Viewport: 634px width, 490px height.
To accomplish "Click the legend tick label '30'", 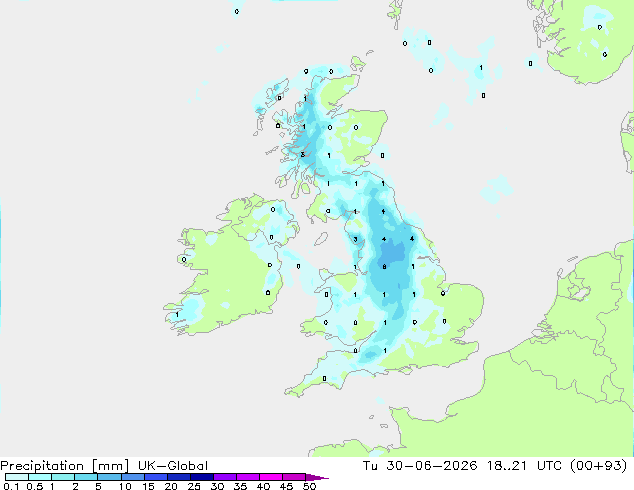I will point(217,486).
